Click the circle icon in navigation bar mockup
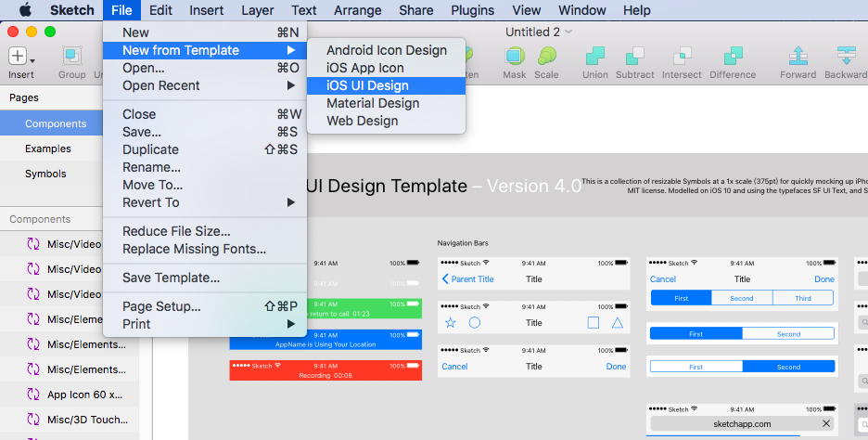This screenshot has height=440, width=868. [x=475, y=322]
